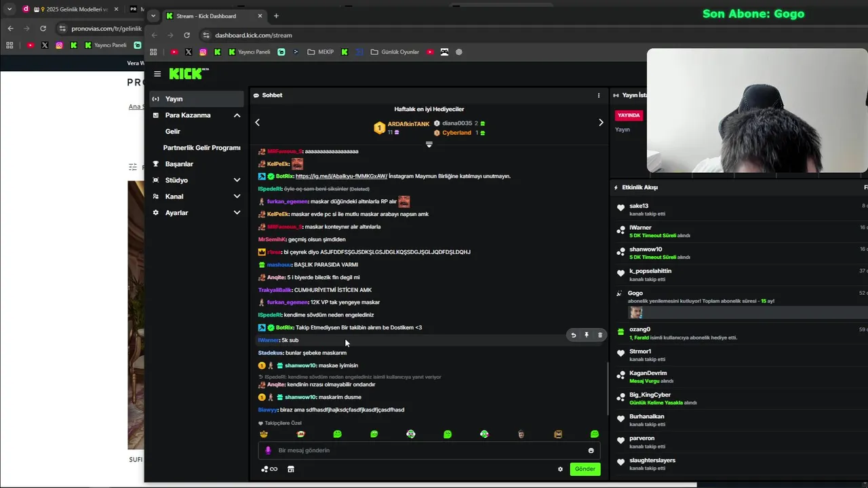Image resolution: width=868 pixels, height=488 pixels.
Task: Reload the Kick Dashboard page
Action: click(x=186, y=35)
